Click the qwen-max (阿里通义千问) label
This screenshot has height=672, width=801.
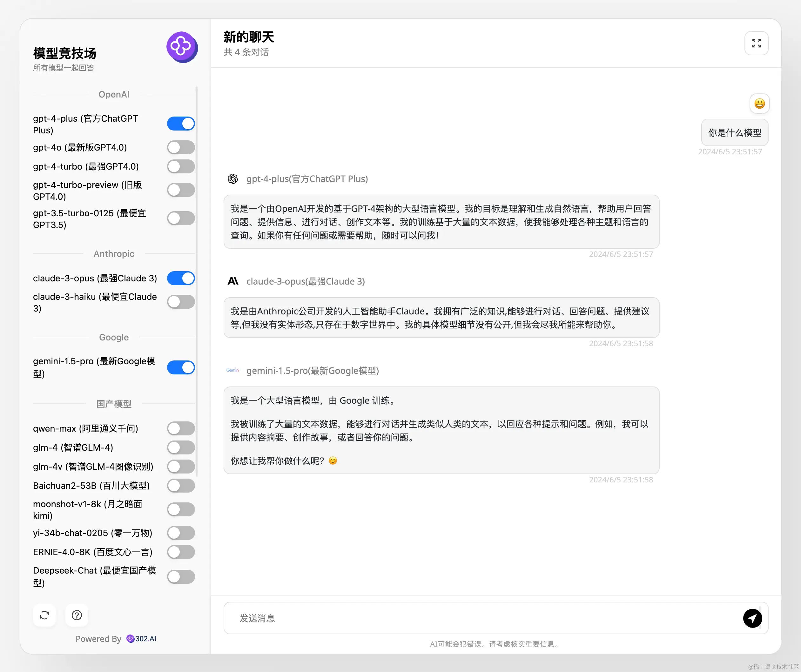click(85, 429)
